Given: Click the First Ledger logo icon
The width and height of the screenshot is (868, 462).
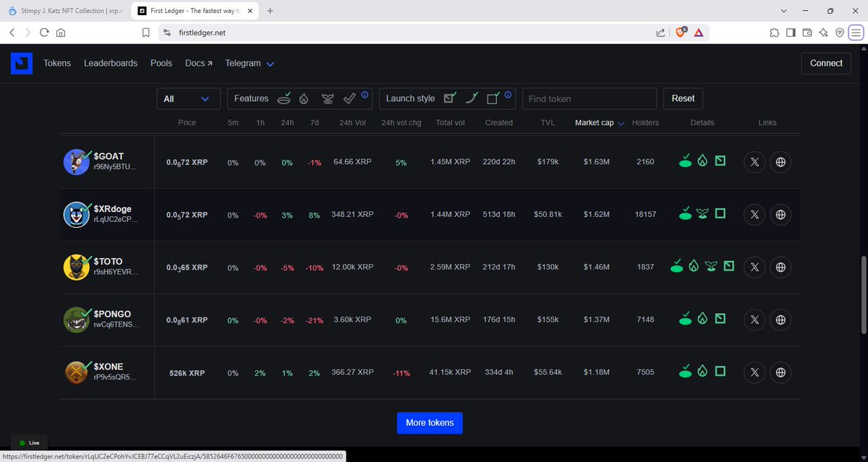Looking at the screenshot, I should tap(22, 63).
